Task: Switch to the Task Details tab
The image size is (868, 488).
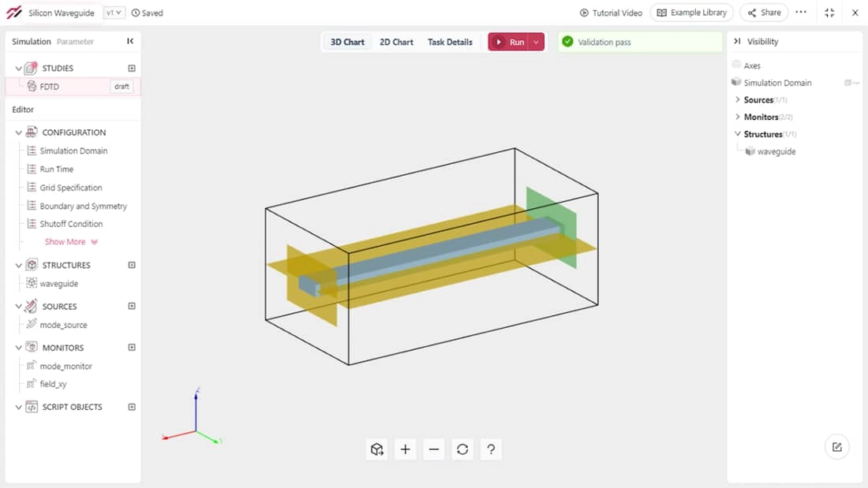Action: [450, 43]
